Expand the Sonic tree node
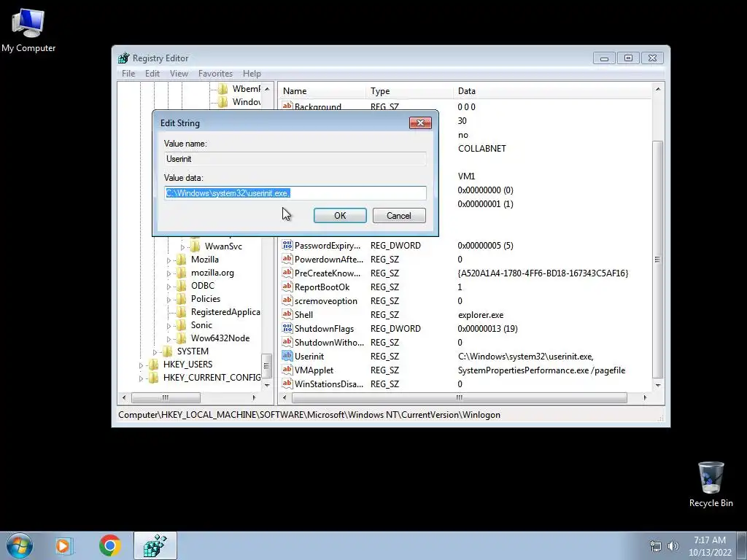Screen dimensions: 747x560 (x=169, y=326)
